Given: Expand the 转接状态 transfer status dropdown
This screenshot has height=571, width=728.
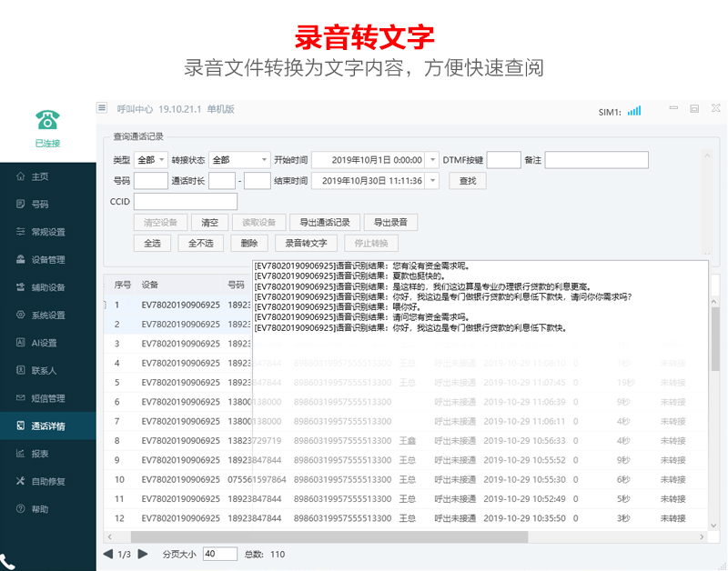Looking at the screenshot, I should [239, 160].
